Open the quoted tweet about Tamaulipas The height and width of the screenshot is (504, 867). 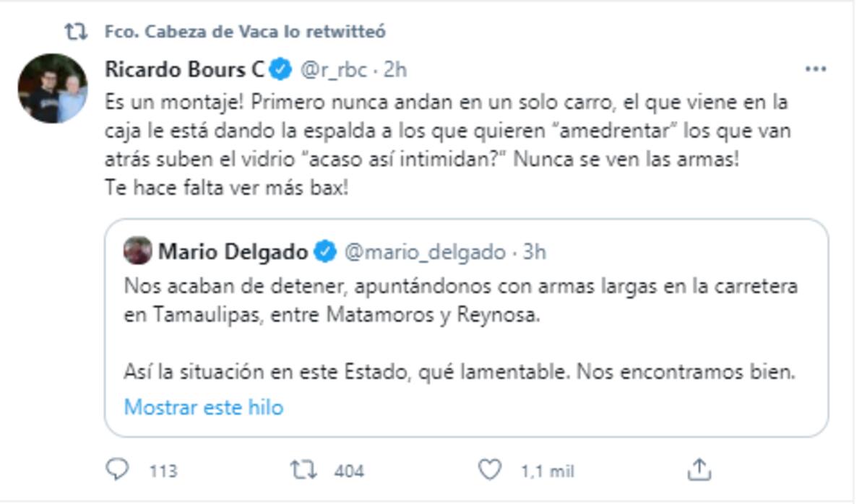tap(467, 328)
